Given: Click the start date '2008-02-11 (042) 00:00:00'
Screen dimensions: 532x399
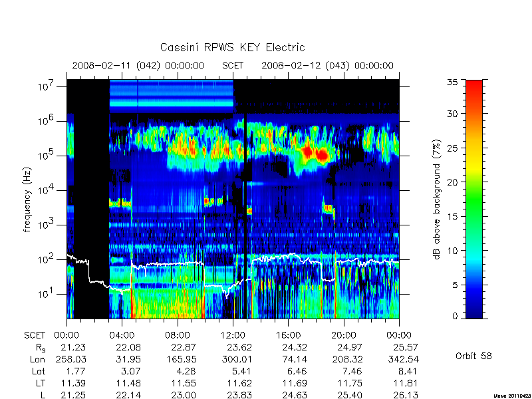Looking at the screenshot, I should coord(138,65).
